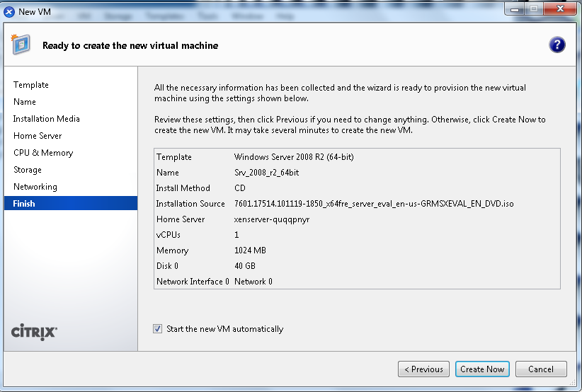The height and width of the screenshot is (392, 582).
Task: Select the Srv_2008_r2_64bit name value
Action: pyautogui.click(x=266, y=173)
